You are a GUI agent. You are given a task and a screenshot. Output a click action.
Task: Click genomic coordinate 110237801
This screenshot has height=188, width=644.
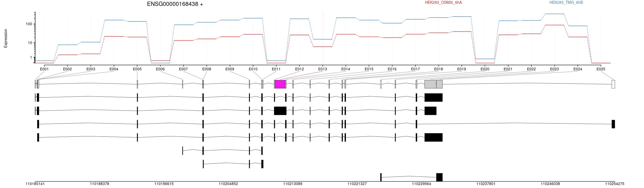(x=486, y=184)
